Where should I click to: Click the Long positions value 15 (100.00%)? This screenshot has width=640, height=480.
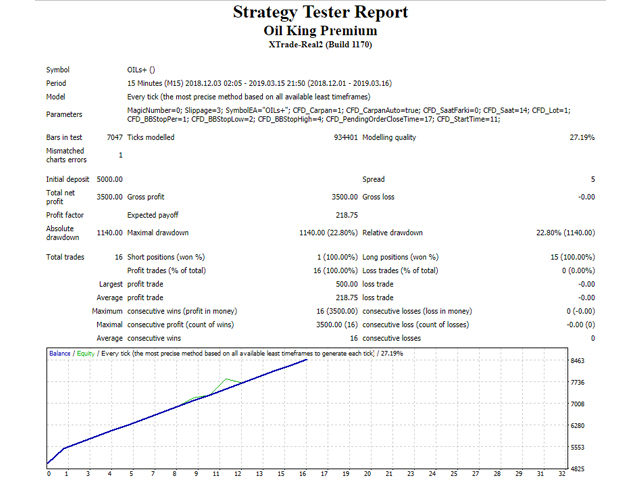573,257
